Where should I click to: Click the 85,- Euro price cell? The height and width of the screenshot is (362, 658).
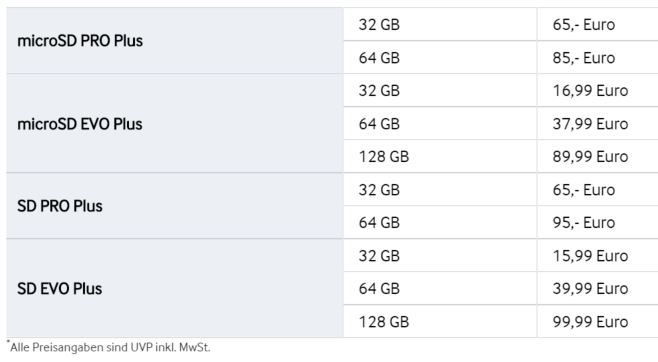(598, 57)
